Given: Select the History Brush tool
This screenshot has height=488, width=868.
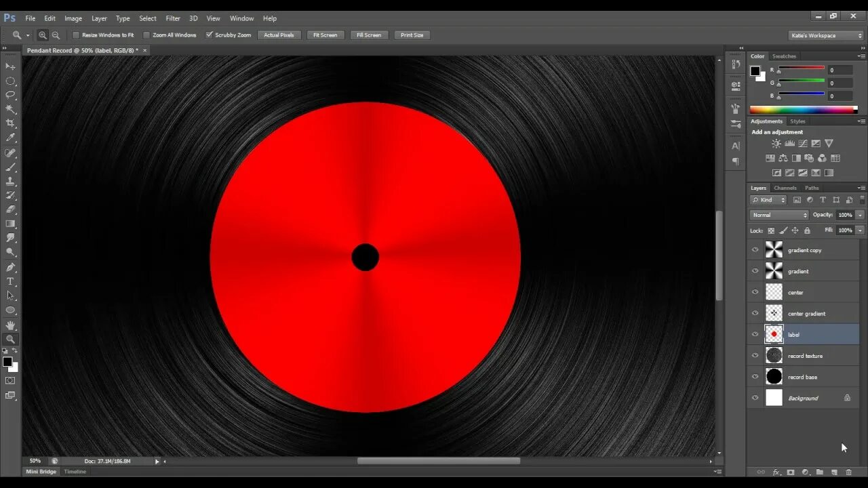Looking at the screenshot, I should [x=10, y=195].
